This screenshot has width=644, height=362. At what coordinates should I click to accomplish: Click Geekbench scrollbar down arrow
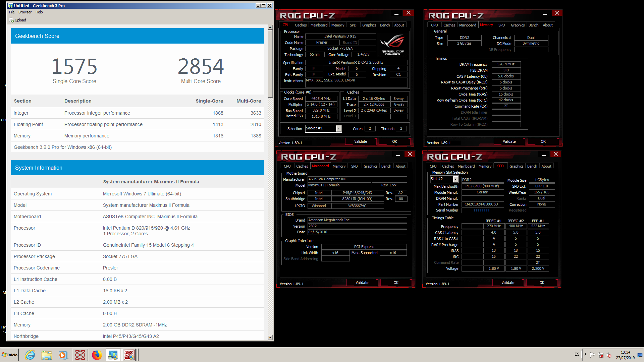(x=270, y=338)
